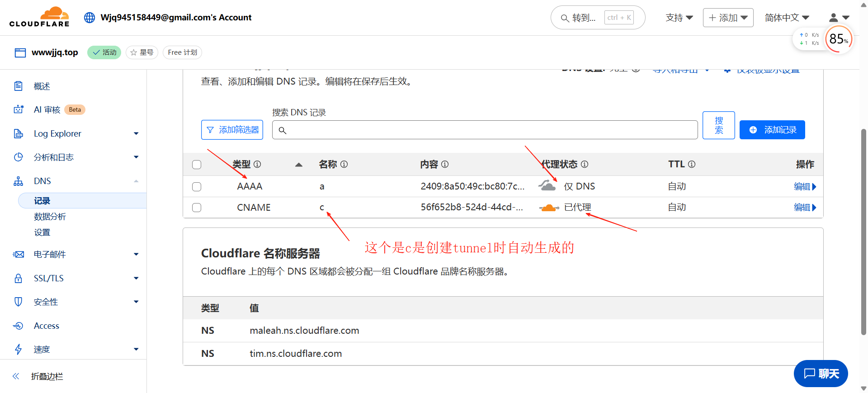This screenshot has width=868, height=393.
Task: Click the info icon next to TTL
Action: coord(692,164)
